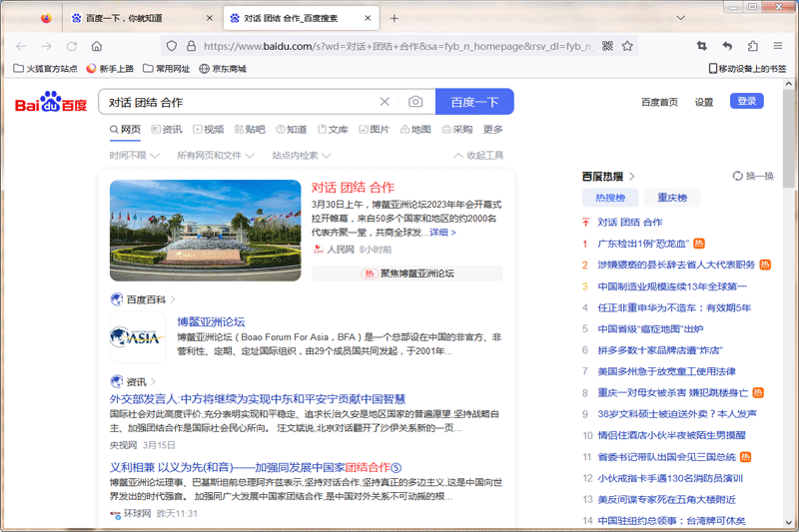Open the Firefox extensions puzzle icon
Screen dimensions: 799x532
point(752,46)
